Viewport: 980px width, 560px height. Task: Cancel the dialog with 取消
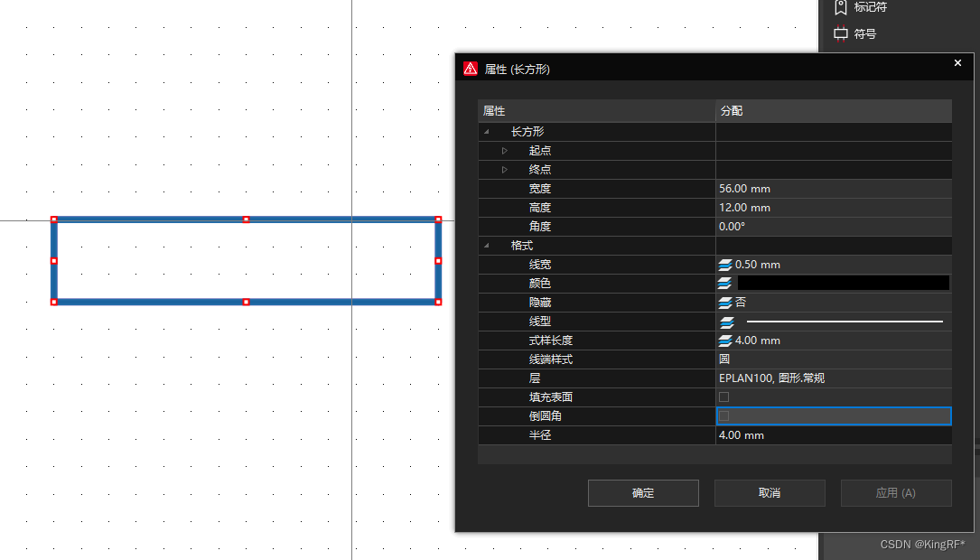pyautogui.click(x=770, y=493)
